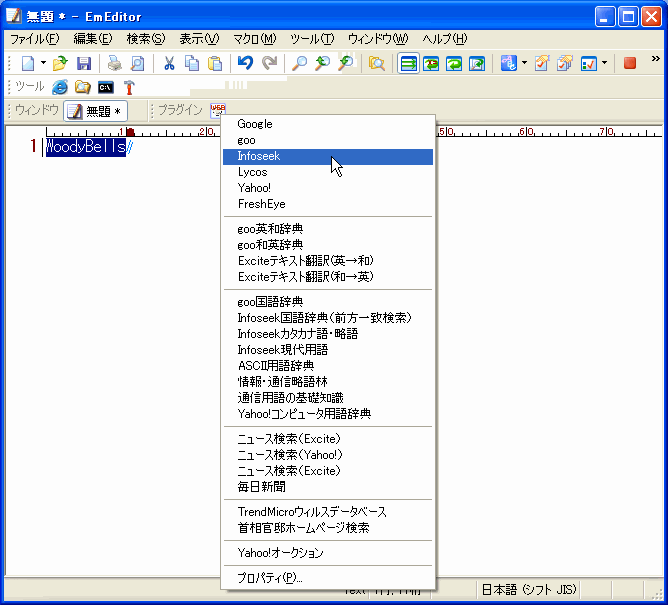This screenshot has width=668, height=605.
Task: Expand the New file dropdown arrow
Action: (x=43, y=63)
